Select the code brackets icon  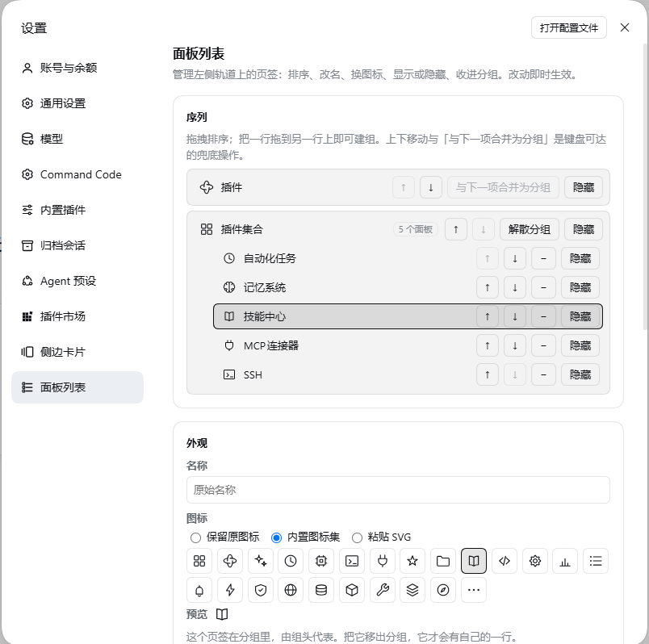505,561
